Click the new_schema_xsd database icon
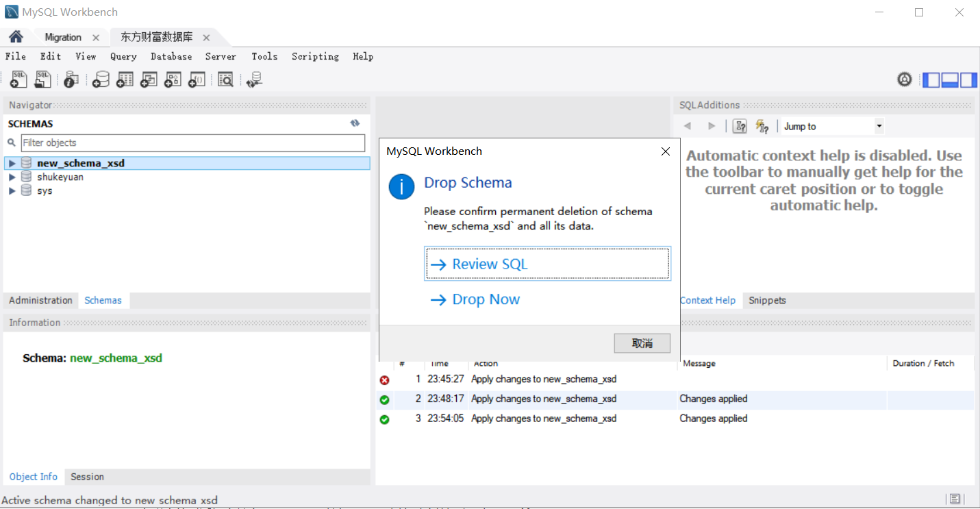 tap(26, 163)
